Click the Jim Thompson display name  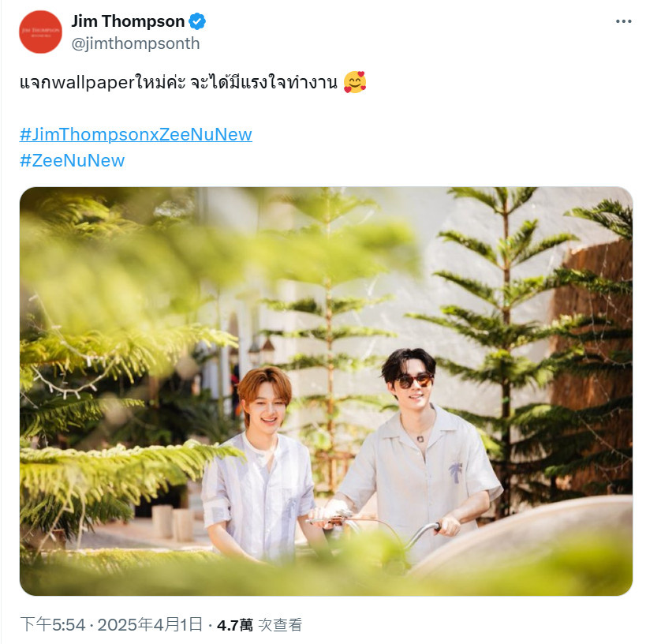[x=128, y=21]
